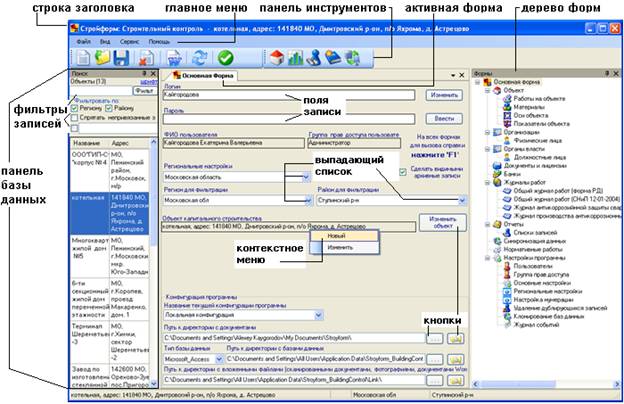624x404 pixels.
Task: Open Материалы in forms tree
Action: pos(529,107)
